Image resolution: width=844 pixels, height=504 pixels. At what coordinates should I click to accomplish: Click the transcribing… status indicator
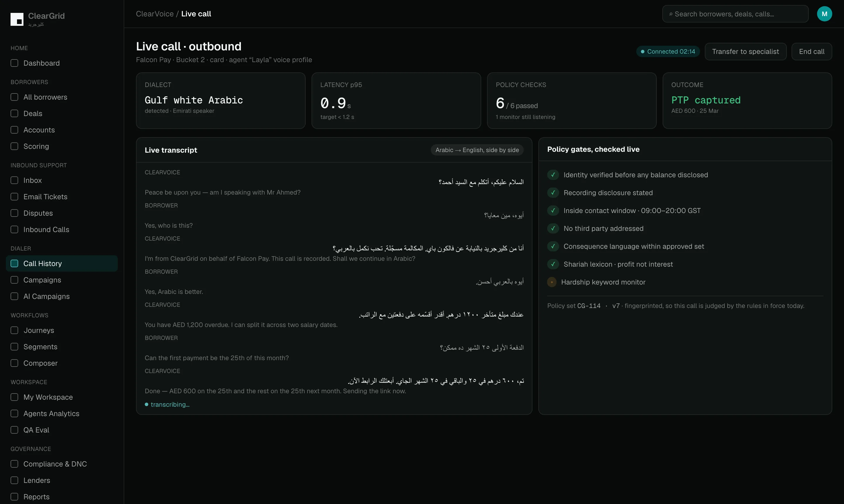click(167, 404)
